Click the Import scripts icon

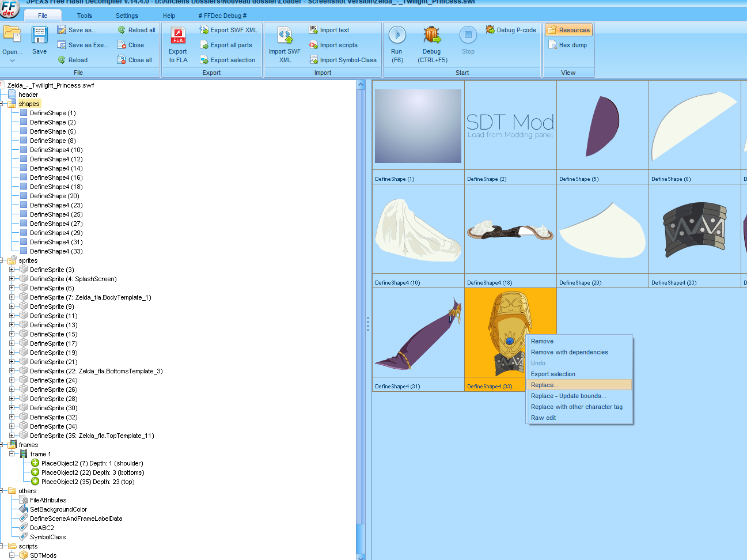(313, 45)
